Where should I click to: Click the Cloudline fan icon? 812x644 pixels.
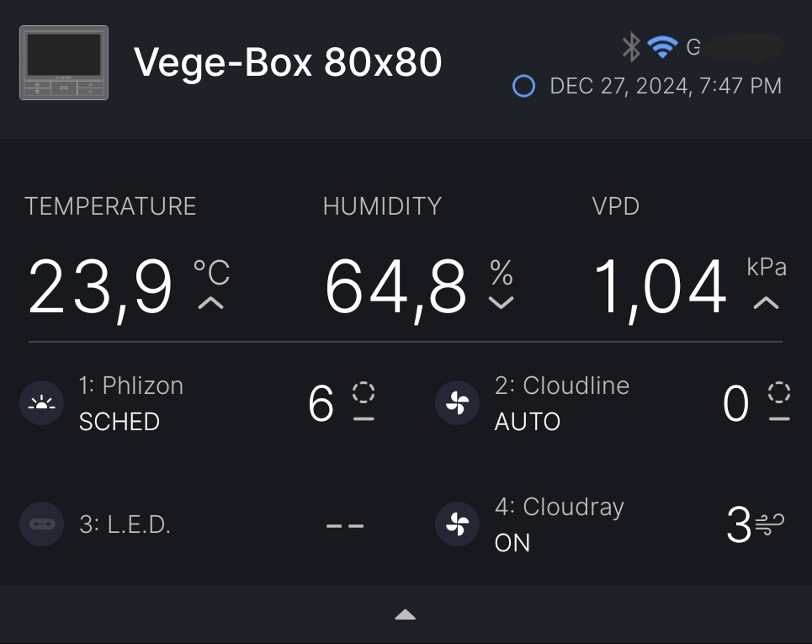(457, 403)
